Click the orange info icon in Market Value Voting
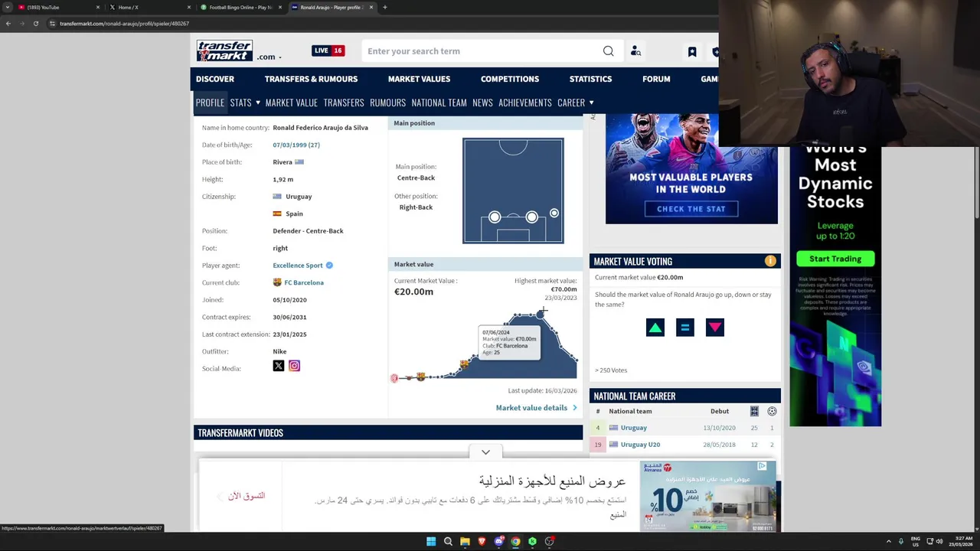 (x=770, y=261)
